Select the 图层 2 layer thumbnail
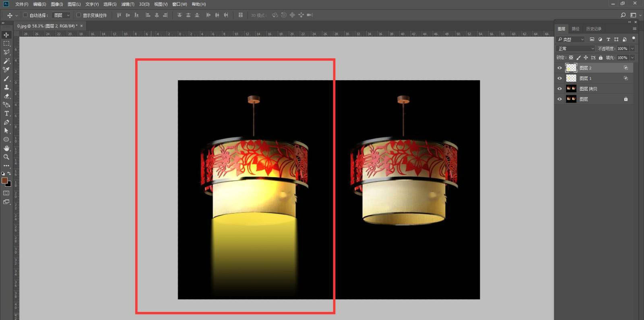The height and width of the screenshot is (320, 644). (571, 68)
